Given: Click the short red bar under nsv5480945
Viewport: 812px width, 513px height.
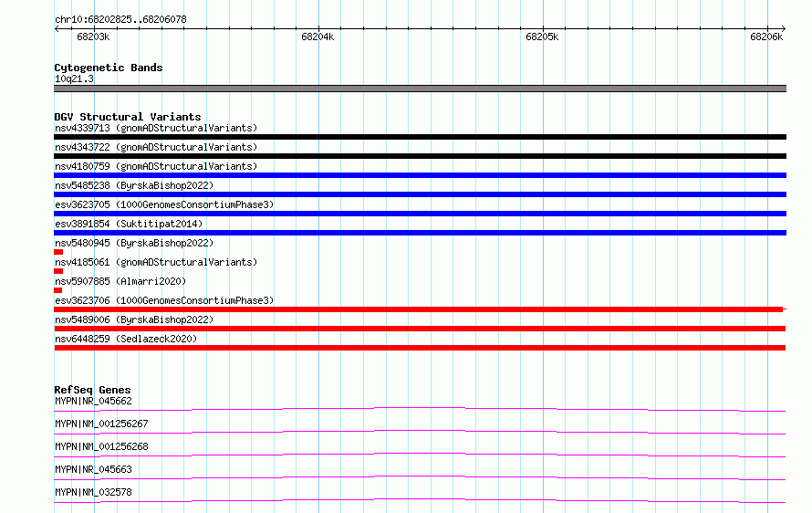Looking at the screenshot, I should (x=58, y=252).
